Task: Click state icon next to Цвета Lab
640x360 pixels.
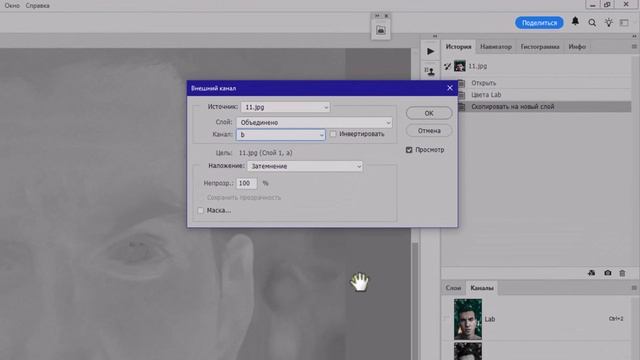Action: pyautogui.click(x=461, y=95)
